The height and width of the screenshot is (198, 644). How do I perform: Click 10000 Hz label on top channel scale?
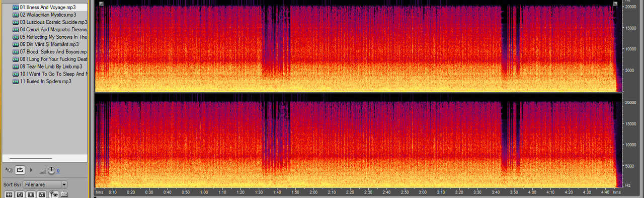click(x=631, y=49)
